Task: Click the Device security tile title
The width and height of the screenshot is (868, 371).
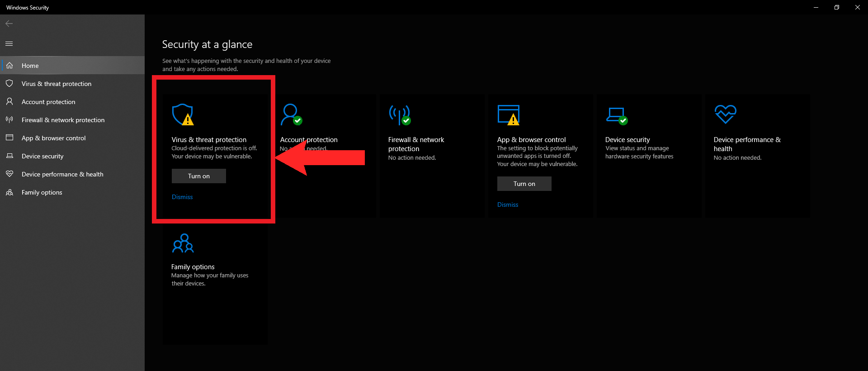Action: (x=627, y=140)
